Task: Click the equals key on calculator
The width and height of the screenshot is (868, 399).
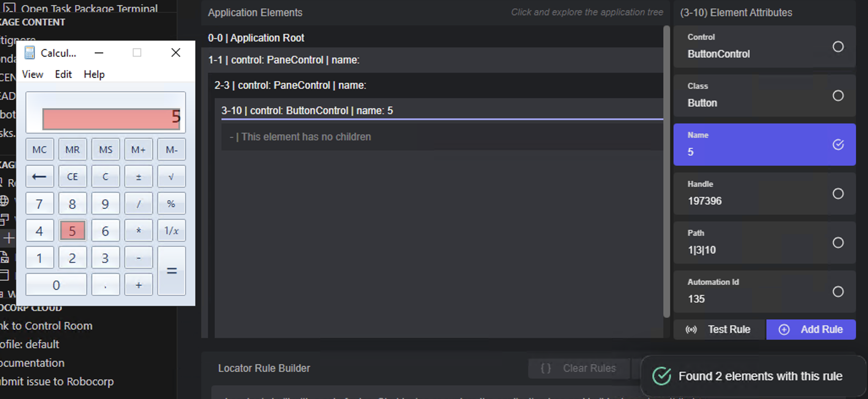Action: 171,271
